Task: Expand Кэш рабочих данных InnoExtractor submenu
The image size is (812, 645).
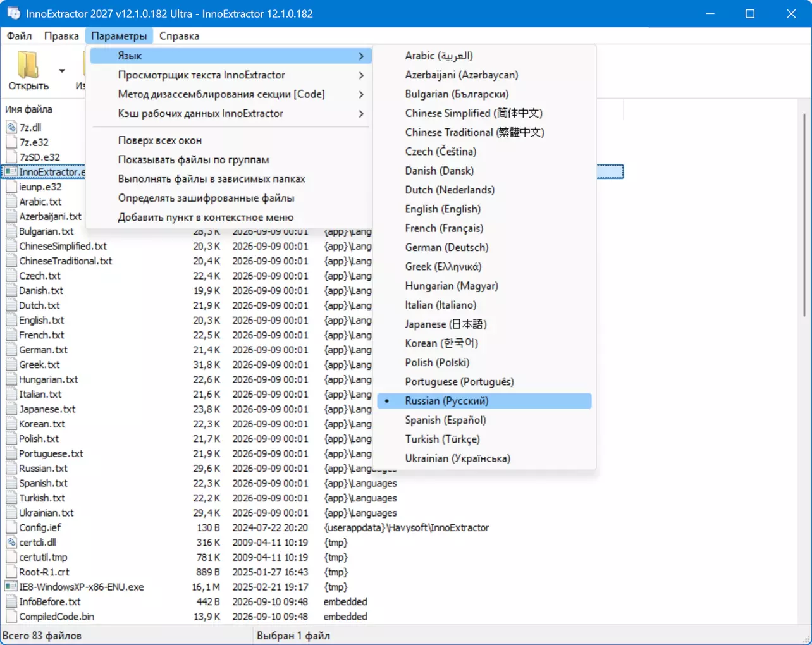Action: pyautogui.click(x=230, y=114)
